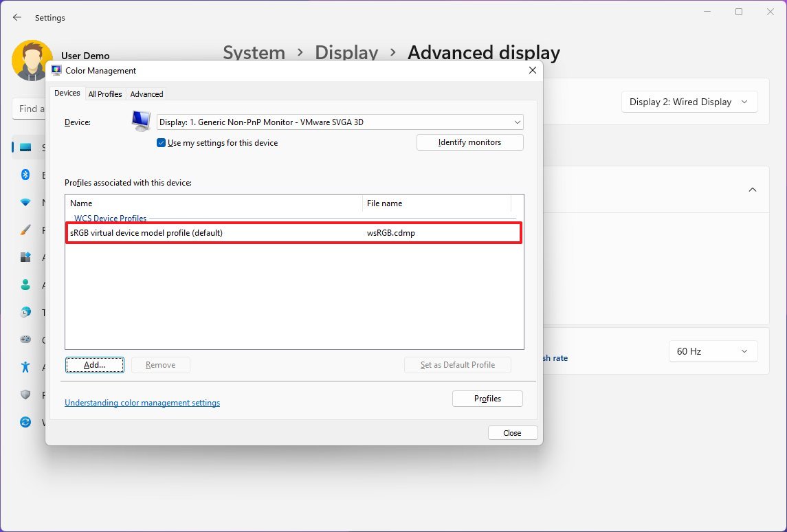
Task: Open the Personalization paintbrush icon
Action: point(25,230)
